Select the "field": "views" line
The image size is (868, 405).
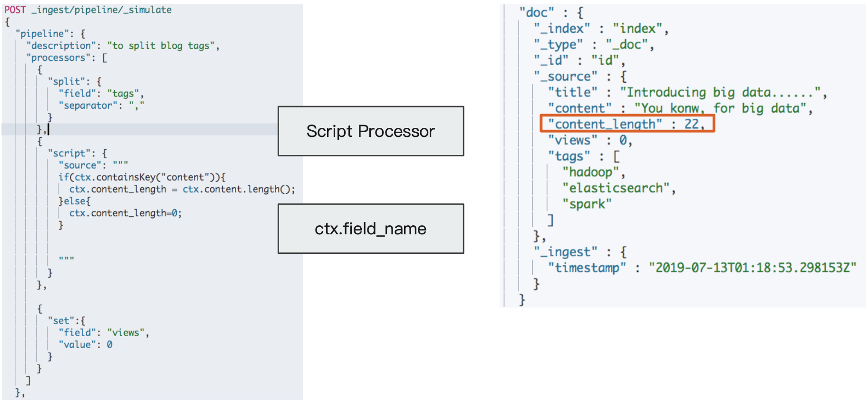(x=104, y=333)
